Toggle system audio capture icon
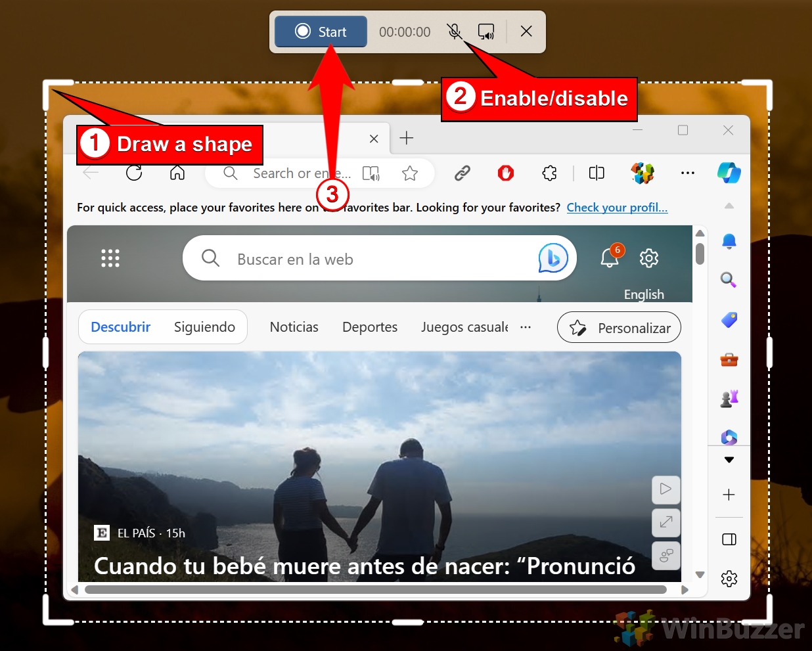 (x=486, y=31)
